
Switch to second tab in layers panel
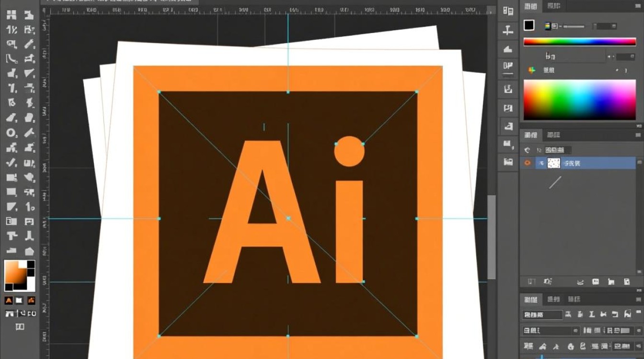click(x=553, y=135)
